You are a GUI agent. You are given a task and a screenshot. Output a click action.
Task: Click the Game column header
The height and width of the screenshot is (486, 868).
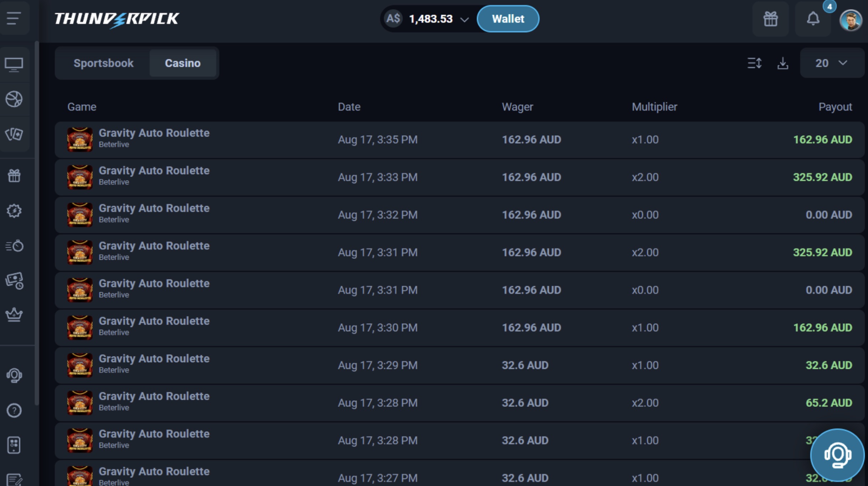[x=82, y=107]
